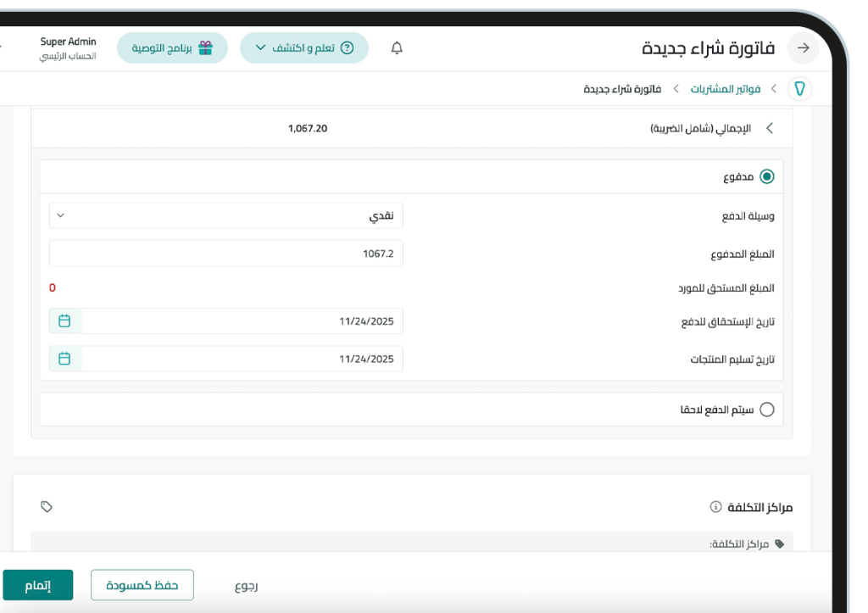Open calendar picker for تاريخ تسليم المنتجات
This screenshot has width=868, height=613.
(x=64, y=358)
